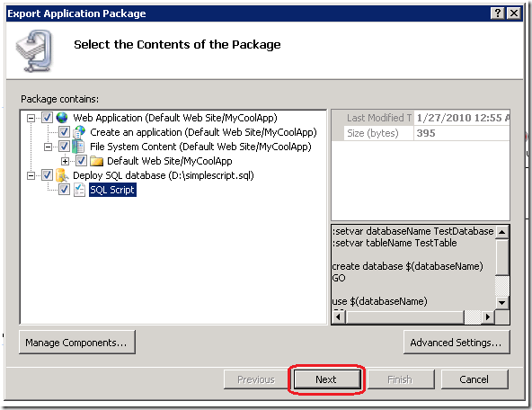Image resolution: width=532 pixels, height=410 pixels.
Task: Uncheck the SQL Script checkbox
Action: point(64,190)
